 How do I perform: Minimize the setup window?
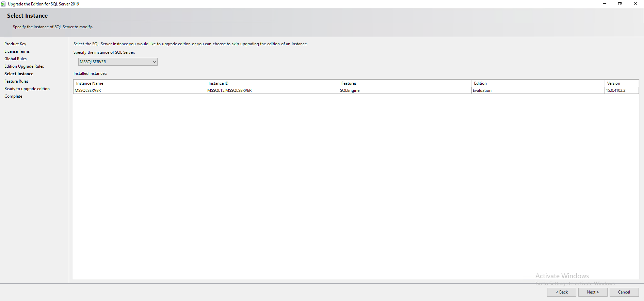[605, 4]
